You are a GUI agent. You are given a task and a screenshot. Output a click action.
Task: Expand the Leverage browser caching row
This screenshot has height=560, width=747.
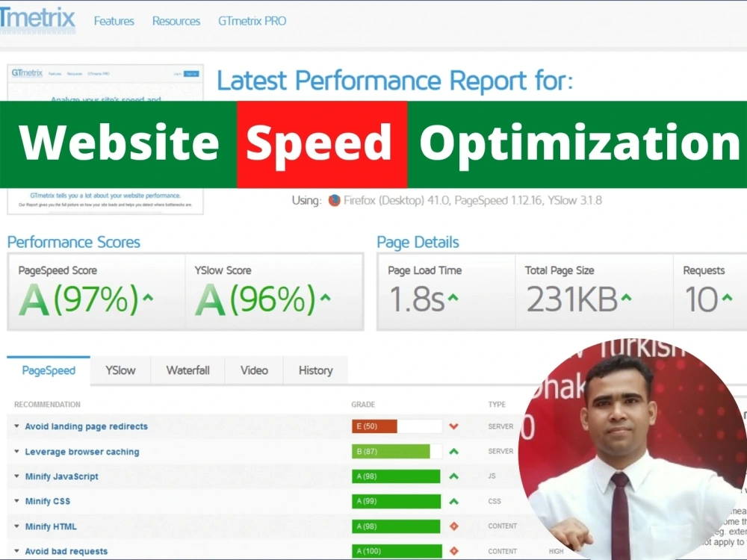pos(16,452)
